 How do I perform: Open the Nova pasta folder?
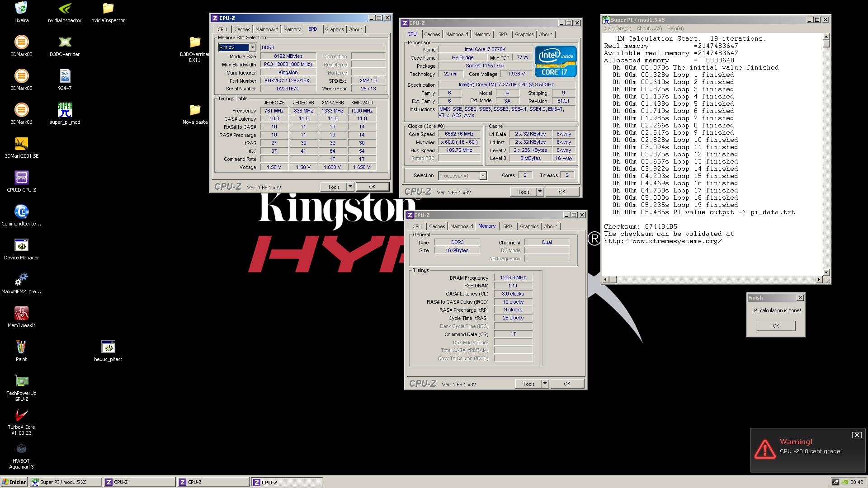click(x=195, y=114)
